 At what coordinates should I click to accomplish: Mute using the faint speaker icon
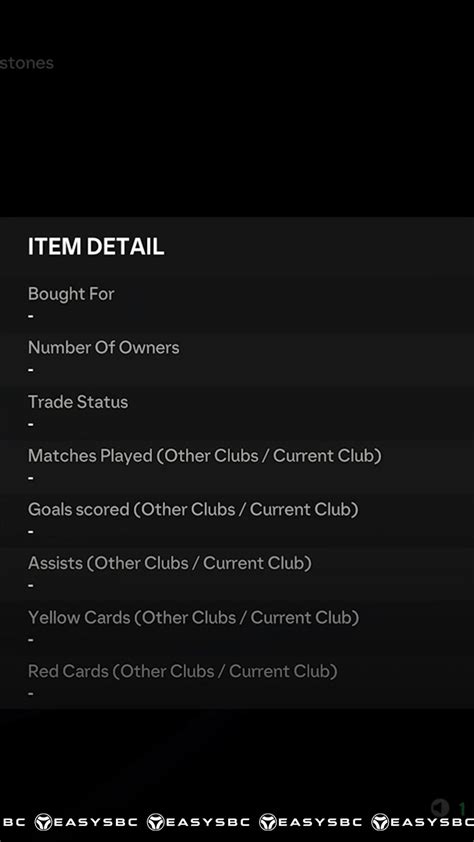(440, 807)
